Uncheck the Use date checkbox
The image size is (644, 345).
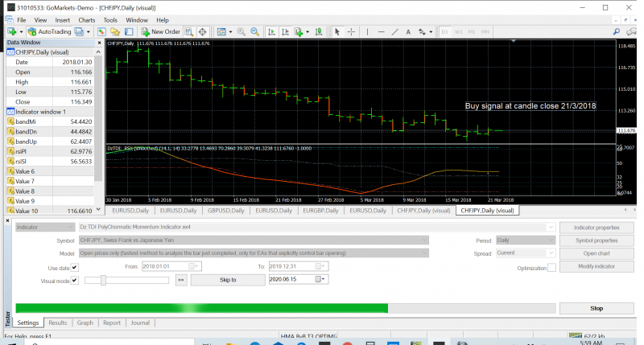click(x=75, y=267)
